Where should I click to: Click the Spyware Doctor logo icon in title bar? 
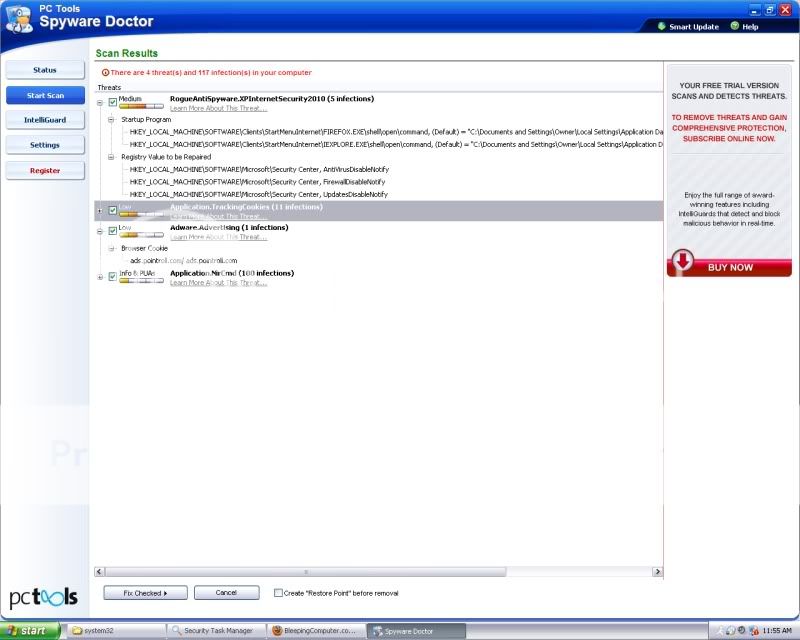pos(19,19)
